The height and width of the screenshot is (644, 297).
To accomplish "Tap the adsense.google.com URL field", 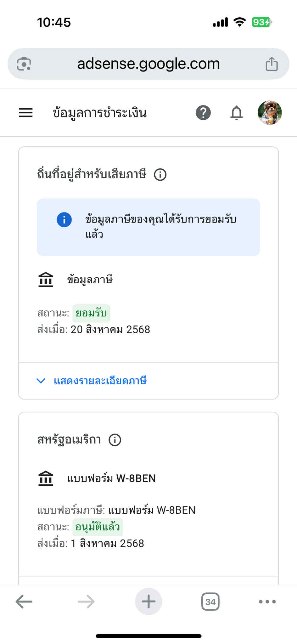I will (x=148, y=64).
